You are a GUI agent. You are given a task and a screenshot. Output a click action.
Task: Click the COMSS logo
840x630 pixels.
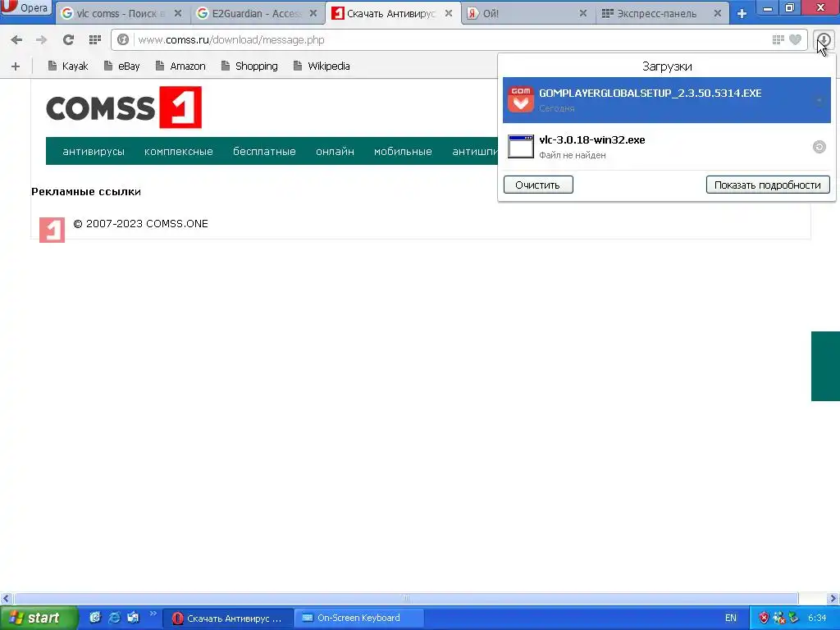click(x=124, y=107)
